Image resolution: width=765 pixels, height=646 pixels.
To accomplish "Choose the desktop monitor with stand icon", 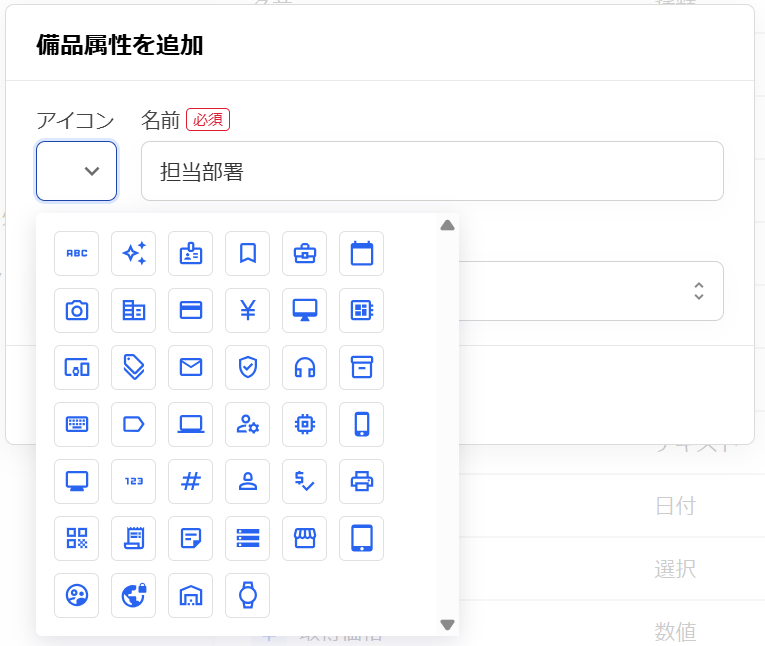I will tap(305, 310).
